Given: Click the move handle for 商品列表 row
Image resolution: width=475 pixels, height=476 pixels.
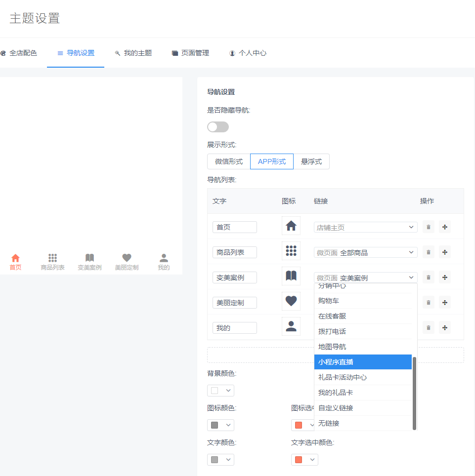Looking at the screenshot, I should [444, 252].
